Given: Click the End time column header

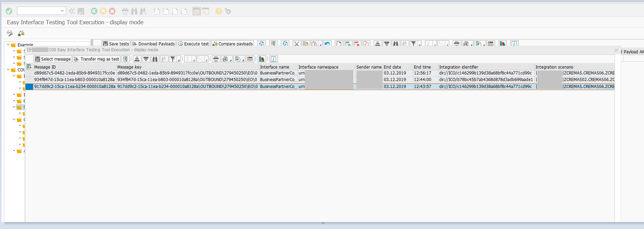Looking at the screenshot, I should pyautogui.click(x=425, y=67).
